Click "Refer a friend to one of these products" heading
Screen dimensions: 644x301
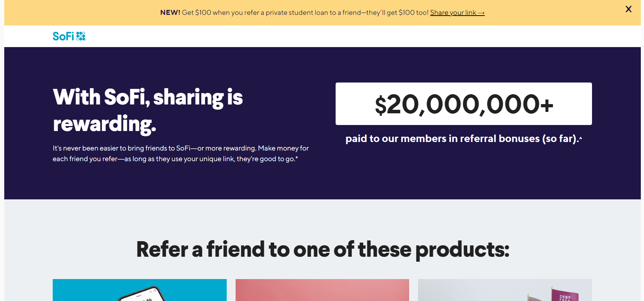pos(323,249)
